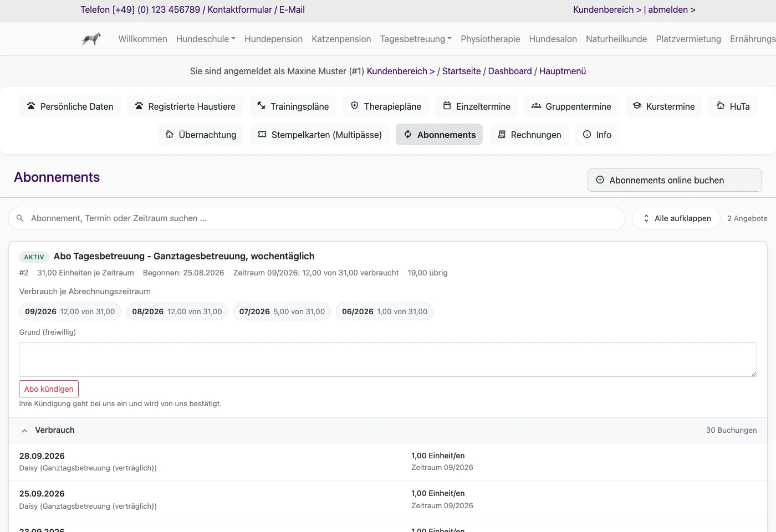
Task: Select the 07/2026 billing period chip
Action: pos(282,311)
